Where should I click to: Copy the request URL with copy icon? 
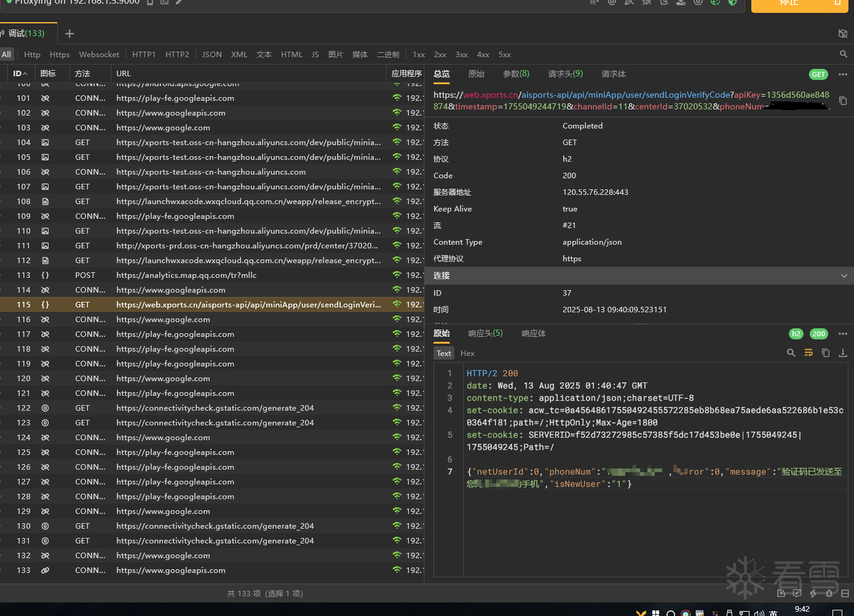(843, 101)
